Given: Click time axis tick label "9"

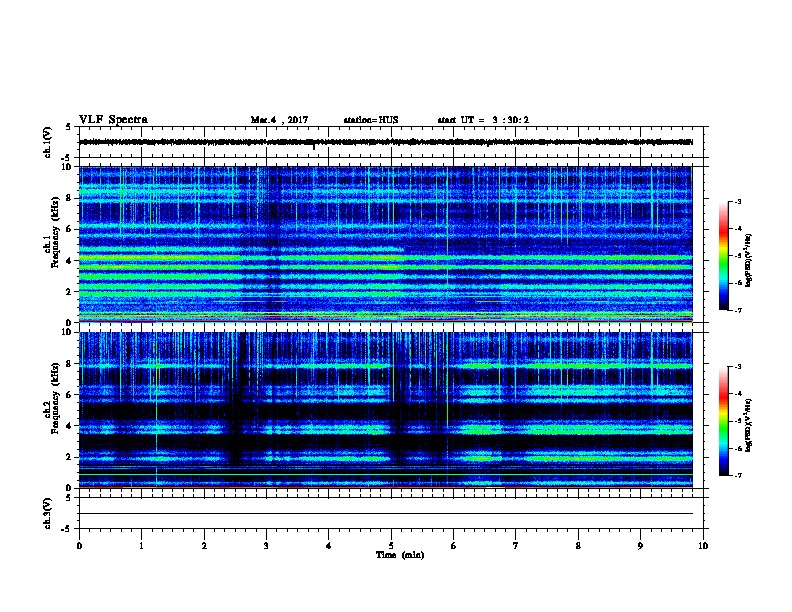Looking at the screenshot, I should (640, 545).
